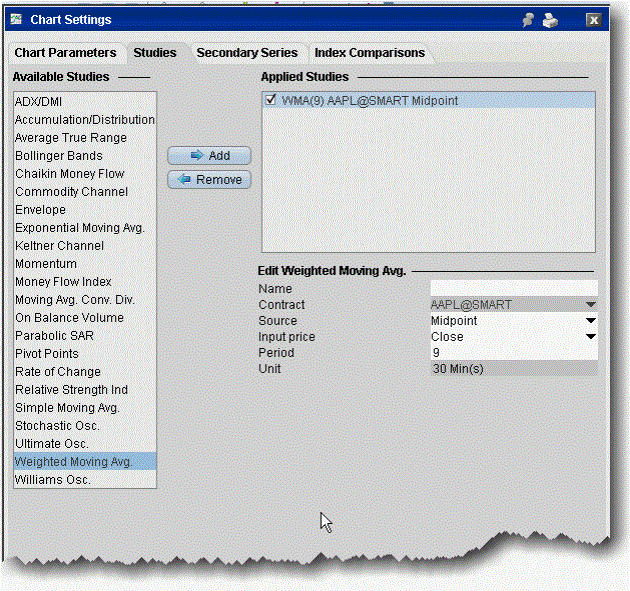The image size is (630, 591).
Task: Open the Secondary Series tab
Action: click(x=246, y=53)
